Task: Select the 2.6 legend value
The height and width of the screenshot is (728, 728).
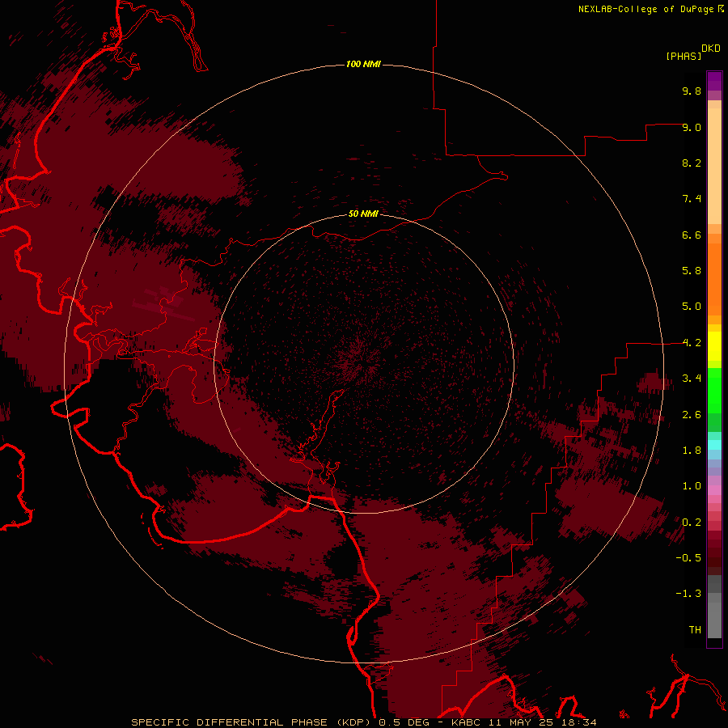Action: 692,415
